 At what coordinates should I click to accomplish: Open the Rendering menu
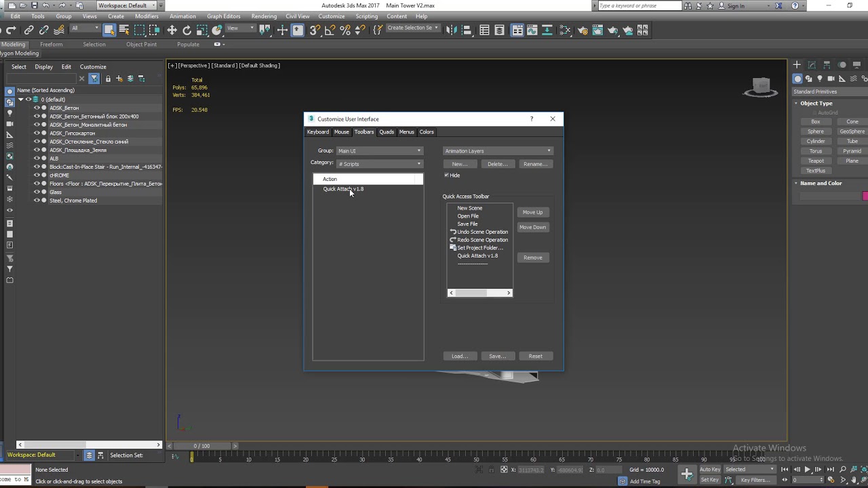pyautogui.click(x=264, y=16)
